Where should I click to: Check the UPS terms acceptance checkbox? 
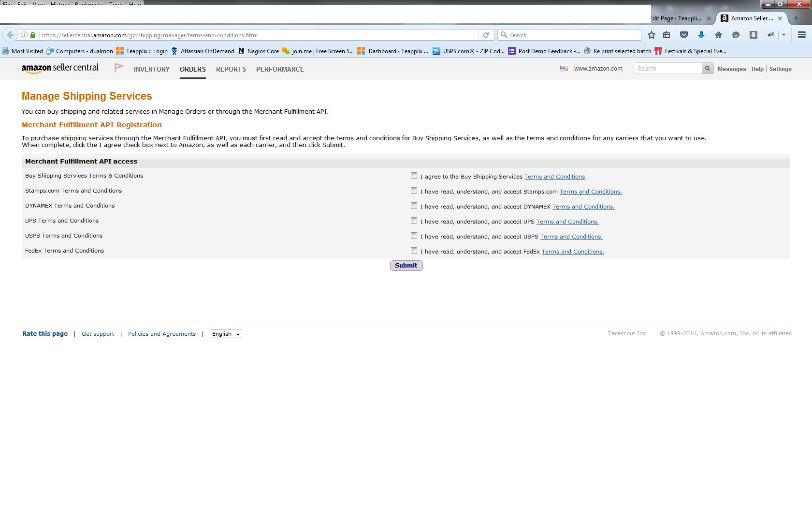pos(414,221)
